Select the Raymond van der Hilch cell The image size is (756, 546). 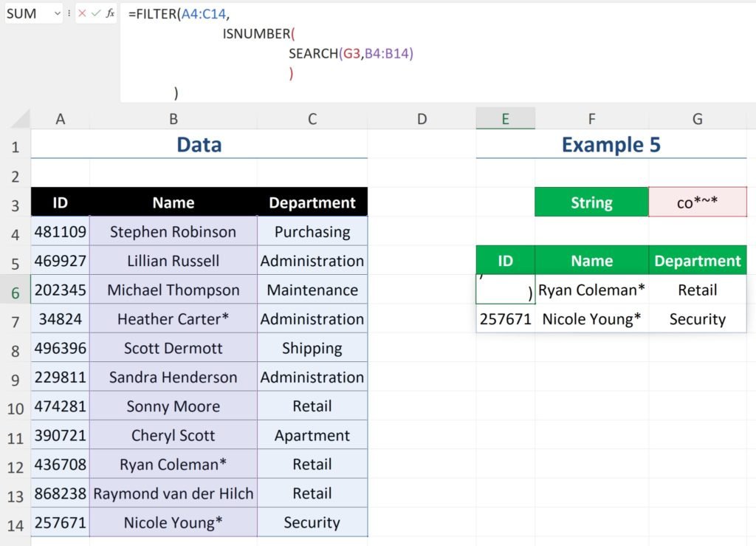coord(173,494)
